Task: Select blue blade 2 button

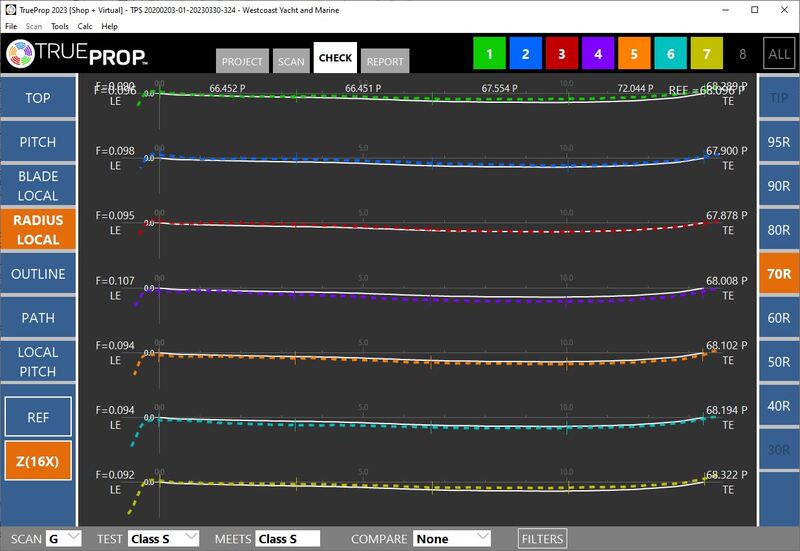Action: 525,54
